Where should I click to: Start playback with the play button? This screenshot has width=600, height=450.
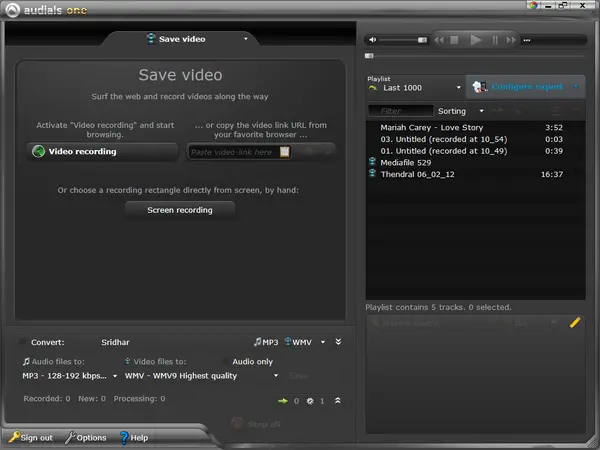(476, 40)
